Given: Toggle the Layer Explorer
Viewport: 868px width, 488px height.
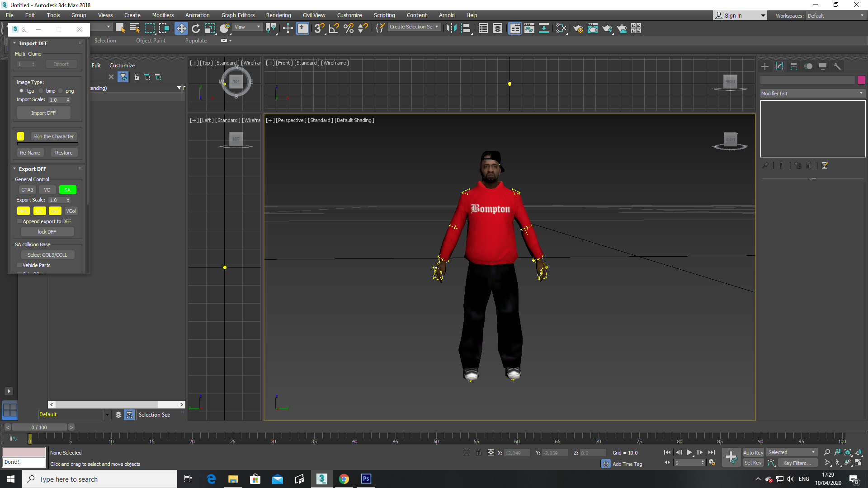Looking at the screenshot, I should click(498, 28).
